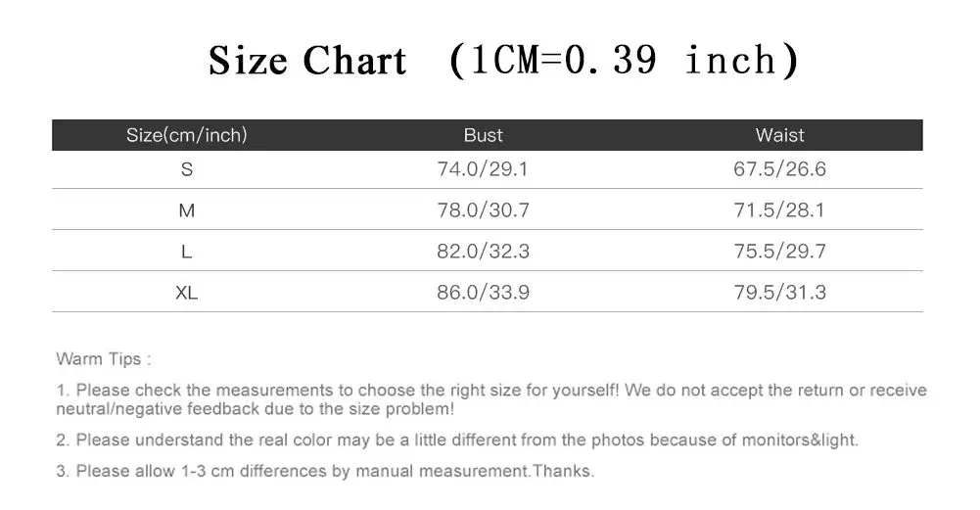Click the S size row label
Screen dimensions: 980x510
coord(186,169)
